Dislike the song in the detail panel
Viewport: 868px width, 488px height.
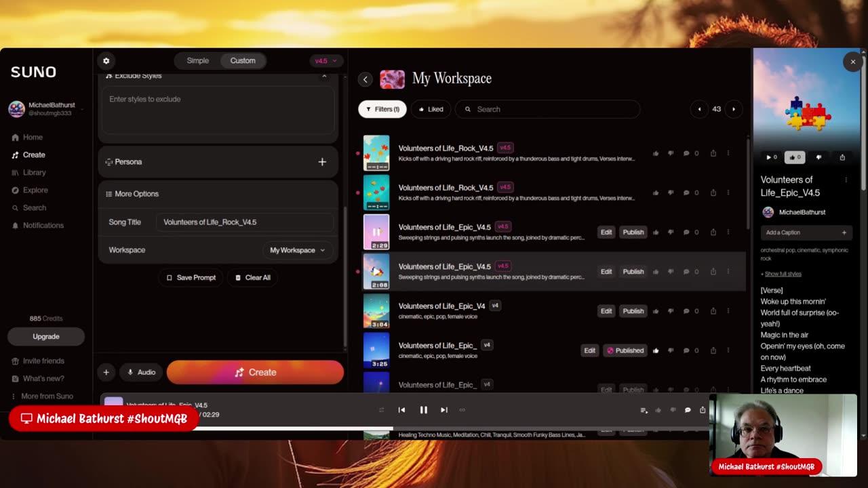pos(819,157)
